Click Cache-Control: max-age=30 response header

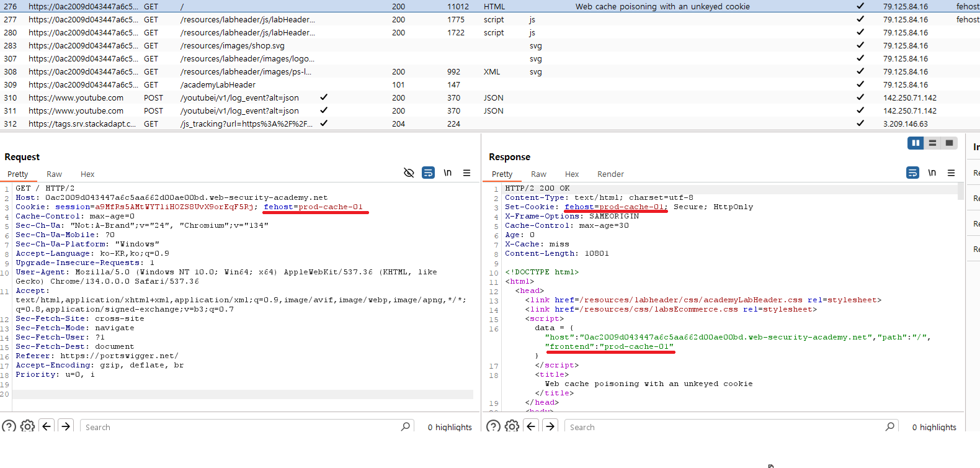click(x=567, y=225)
